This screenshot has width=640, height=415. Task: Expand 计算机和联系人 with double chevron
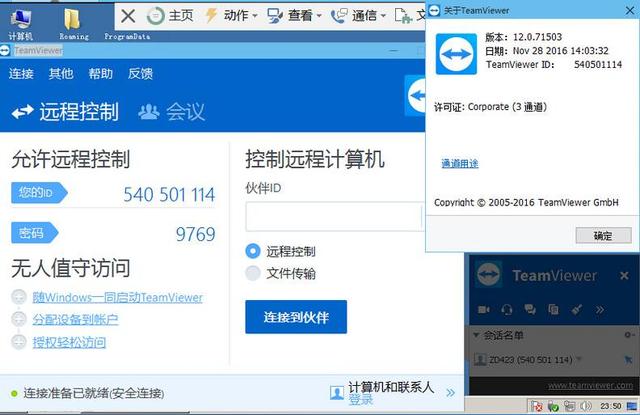pyautogui.click(x=451, y=393)
